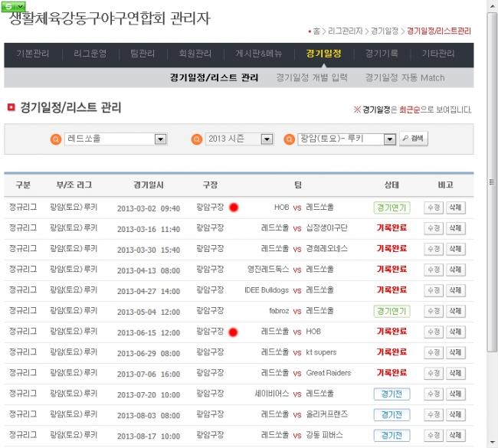498x448 pixels.
Task: Click 경기전 status for 2013-08-03 game
Action: pos(392,414)
